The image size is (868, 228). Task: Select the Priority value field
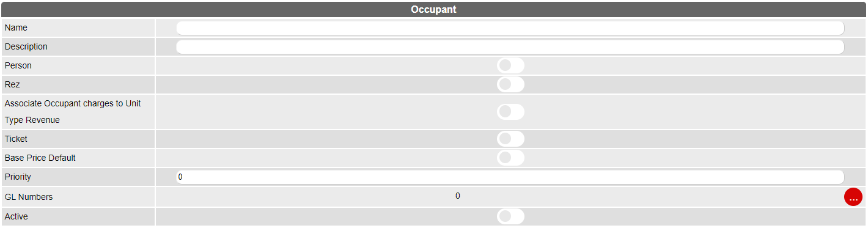510,177
